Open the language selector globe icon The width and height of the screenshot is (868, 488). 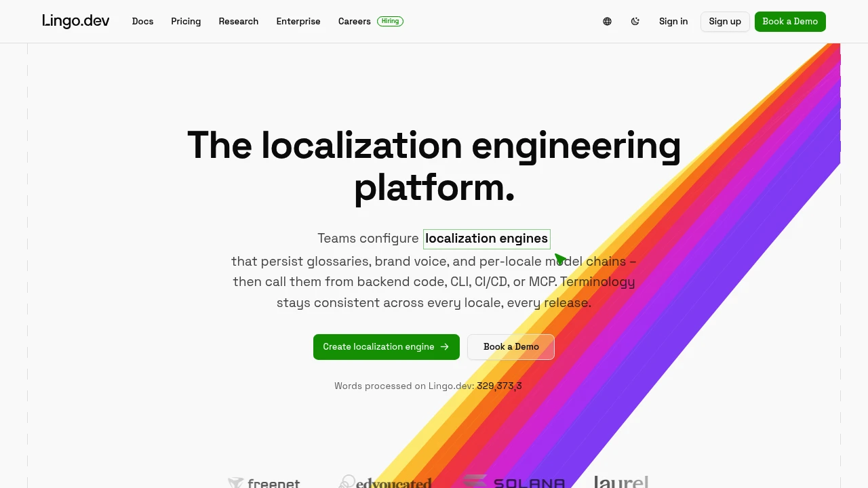pos(607,22)
